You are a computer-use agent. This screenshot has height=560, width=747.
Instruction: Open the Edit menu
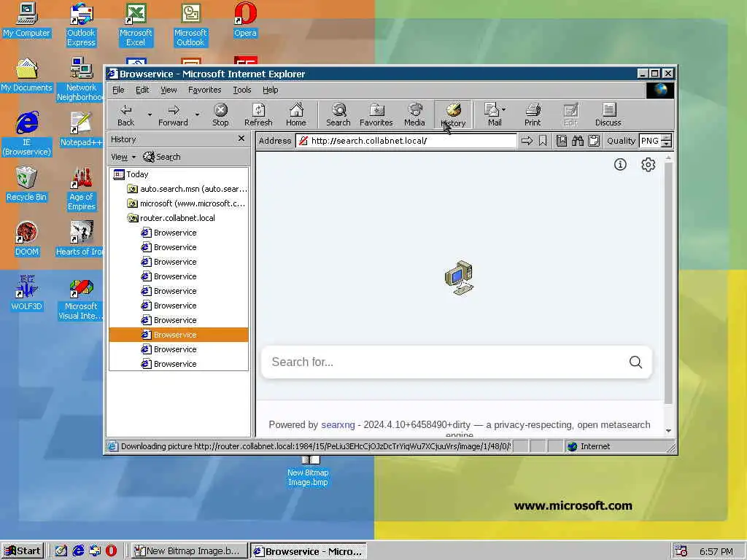point(142,90)
